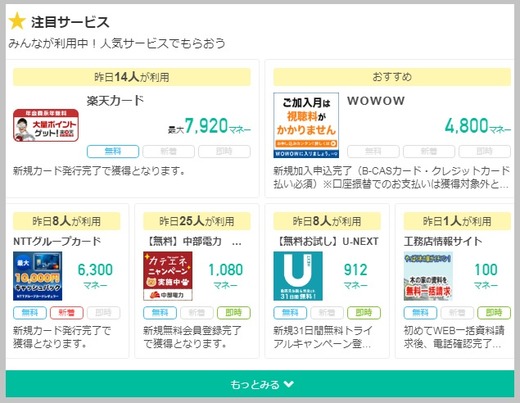Click 楽天カード description 新規カード発行完了で獲得となります。
Screen dimensions: 520x403
pos(99,171)
